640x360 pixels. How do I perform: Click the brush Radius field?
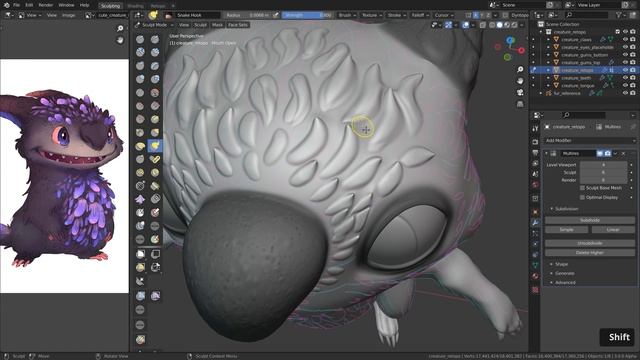pyautogui.click(x=247, y=15)
